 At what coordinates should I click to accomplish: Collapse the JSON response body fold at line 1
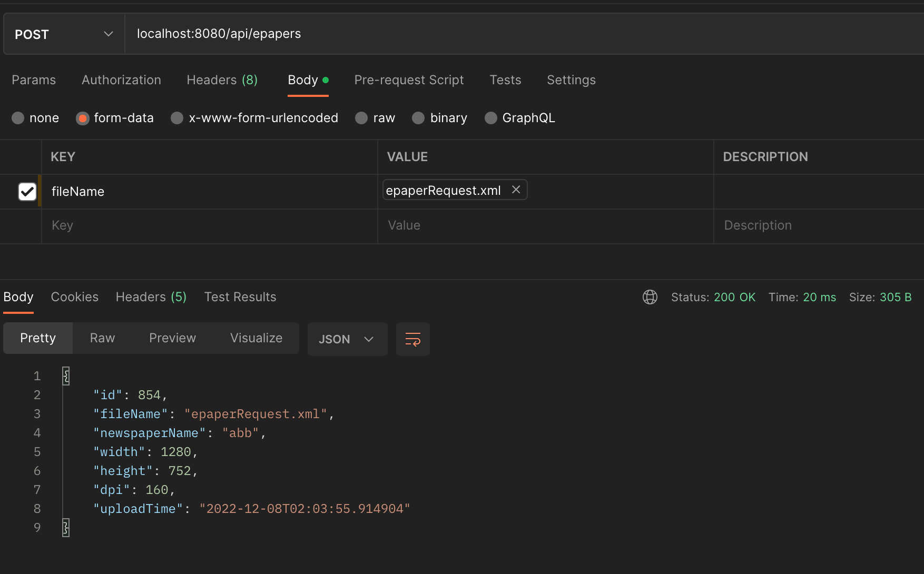66,375
